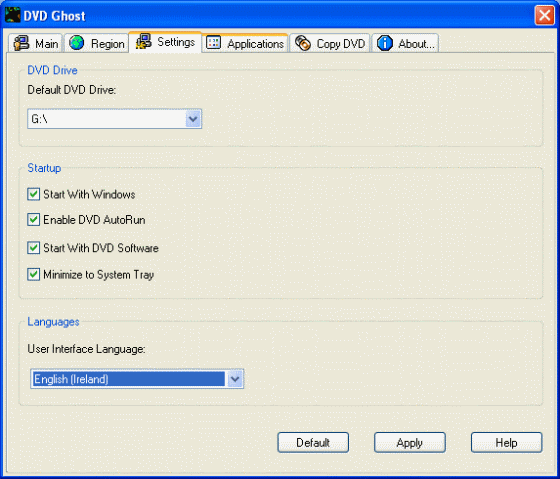The width and height of the screenshot is (560, 479).
Task: Toggle Enable DVD AutoRun checkbox
Action: [x=34, y=220]
